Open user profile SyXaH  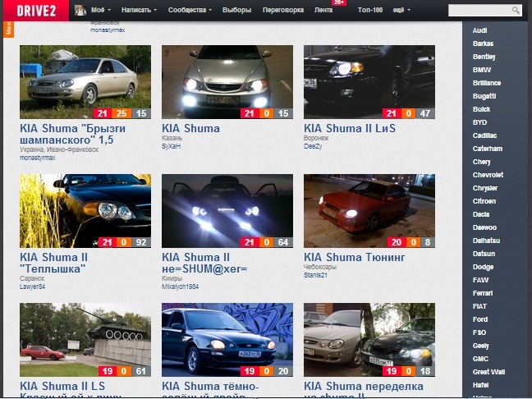click(x=171, y=146)
